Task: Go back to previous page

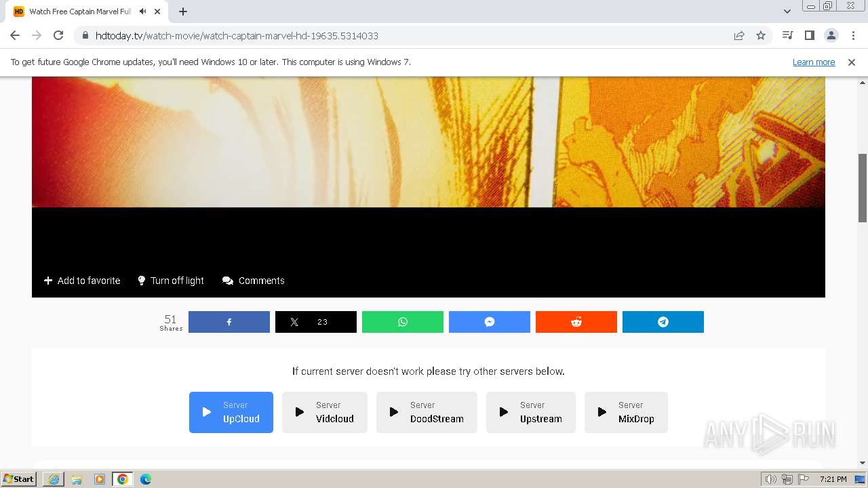Action: pos(15,35)
